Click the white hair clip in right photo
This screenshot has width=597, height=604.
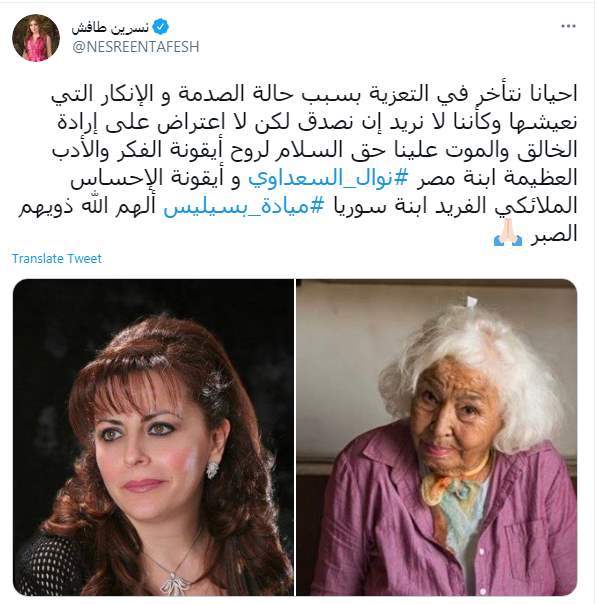[471, 302]
